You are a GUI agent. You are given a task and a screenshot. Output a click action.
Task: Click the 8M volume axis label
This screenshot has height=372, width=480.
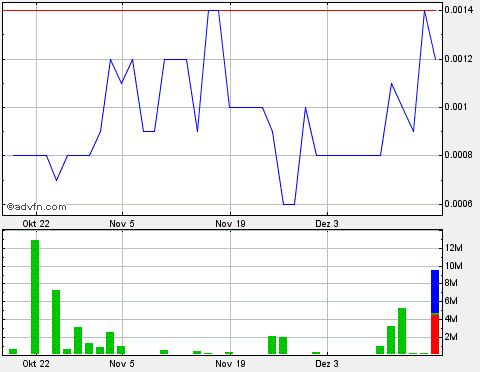pos(451,283)
